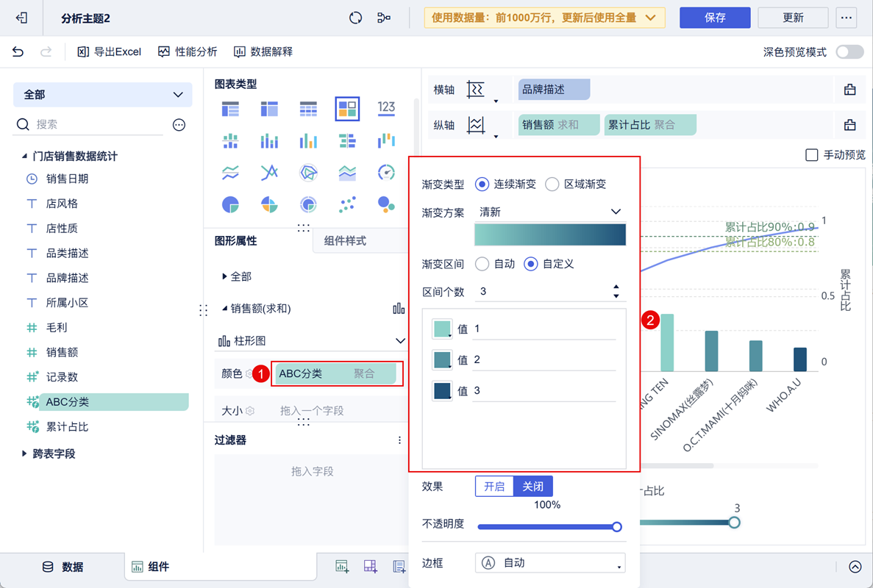Select the pie chart icon
The height and width of the screenshot is (588, 873).
(x=230, y=205)
